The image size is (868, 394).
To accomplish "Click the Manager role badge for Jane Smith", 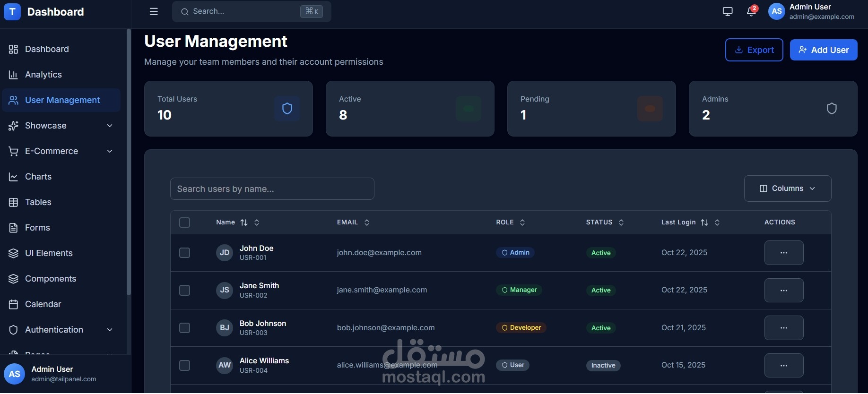I will click(519, 290).
